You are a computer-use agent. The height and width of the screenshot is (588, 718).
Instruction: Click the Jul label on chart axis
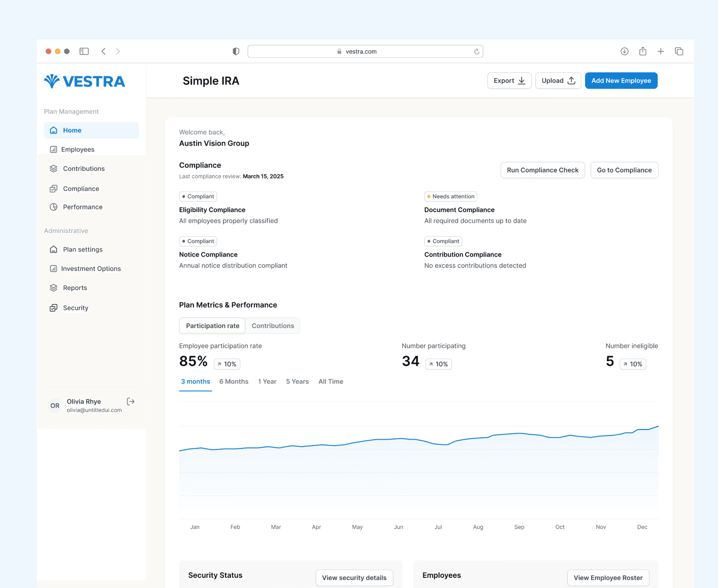coord(438,527)
